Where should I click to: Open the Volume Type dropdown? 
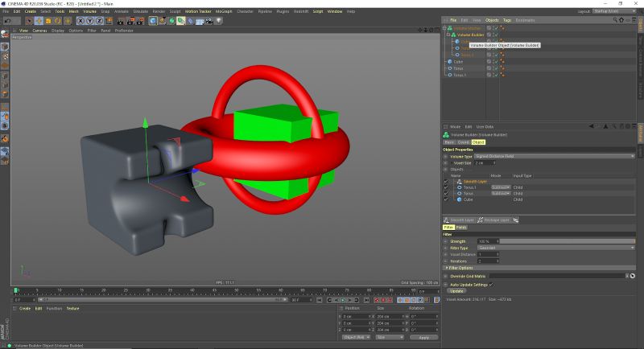point(554,156)
